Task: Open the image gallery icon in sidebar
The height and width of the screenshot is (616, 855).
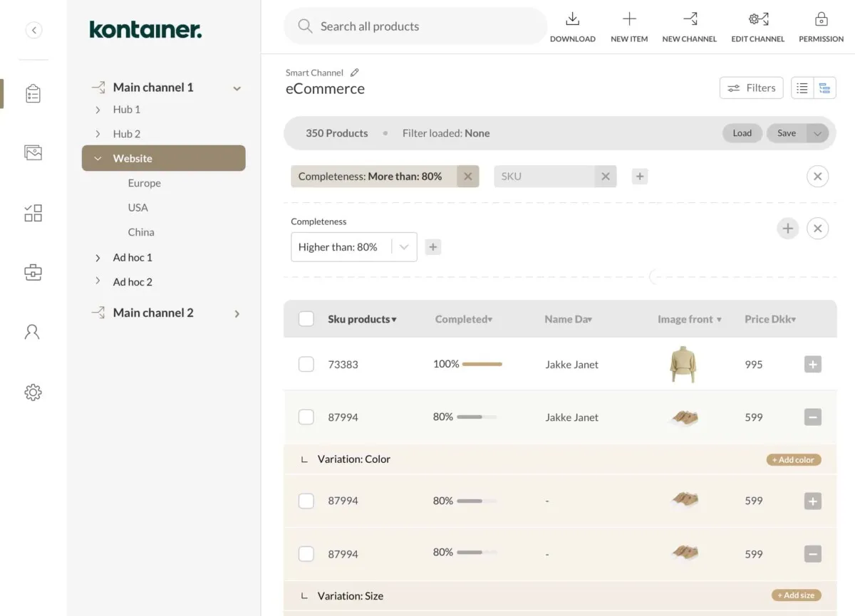Action: click(33, 152)
